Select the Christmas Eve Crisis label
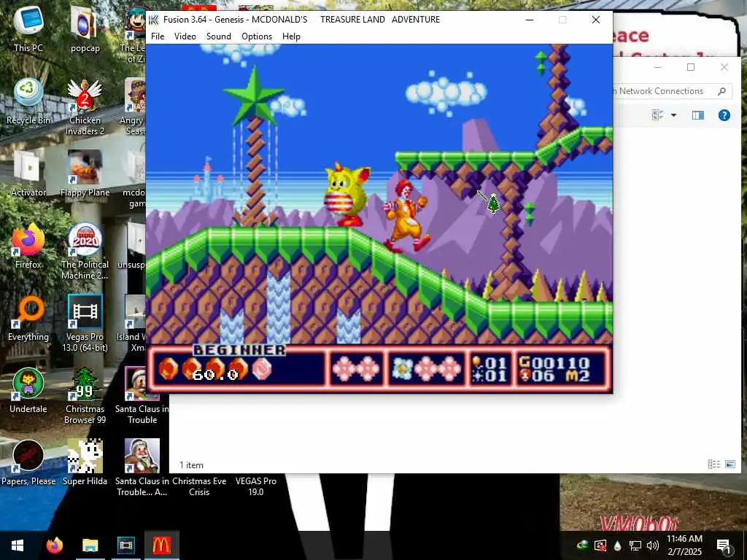 point(199,486)
